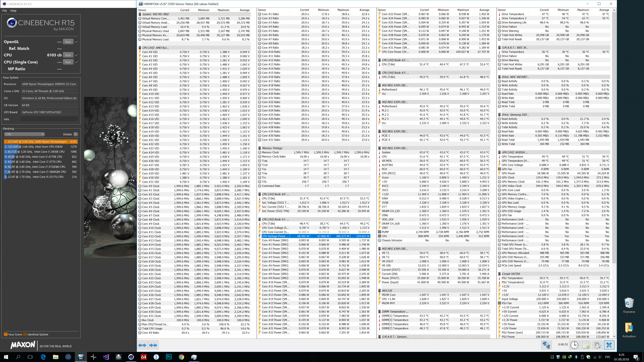The image size is (644, 362).
Task: Run the OpenGL benchmark
Action: coord(68,42)
